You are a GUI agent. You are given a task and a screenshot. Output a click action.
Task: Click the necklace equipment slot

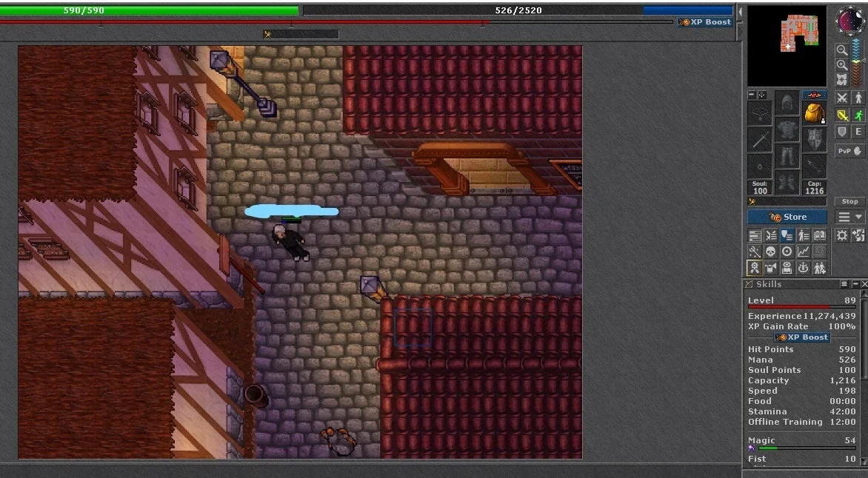pyautogui.click(x=760, y=113)
